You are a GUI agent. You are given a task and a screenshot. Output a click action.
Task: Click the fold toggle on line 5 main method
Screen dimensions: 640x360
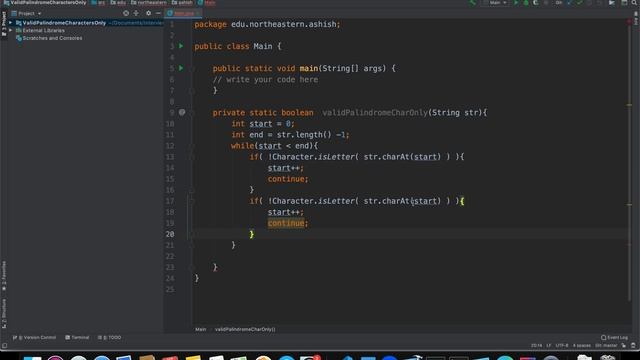click(x=191, y=69)
